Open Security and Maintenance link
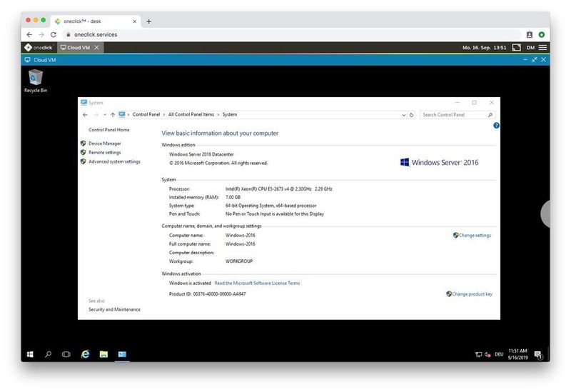Image resolution: width=571 pixels, height=392 pixels. click(114, 309)
